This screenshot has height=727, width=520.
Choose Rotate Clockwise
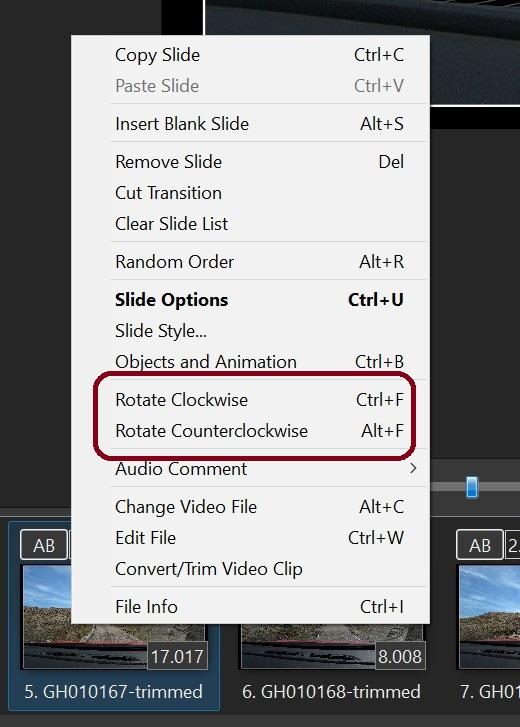[250, 400]
